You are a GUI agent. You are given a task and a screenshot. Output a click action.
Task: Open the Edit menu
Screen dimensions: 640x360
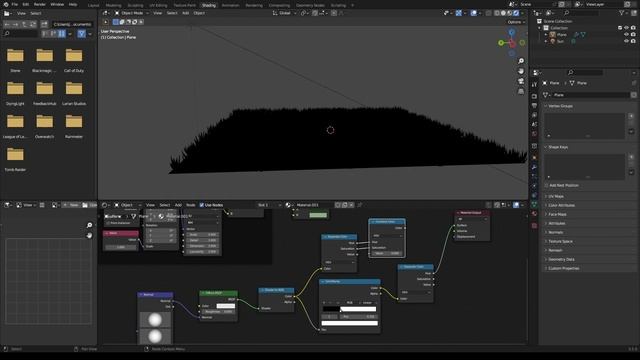(26, 4)
